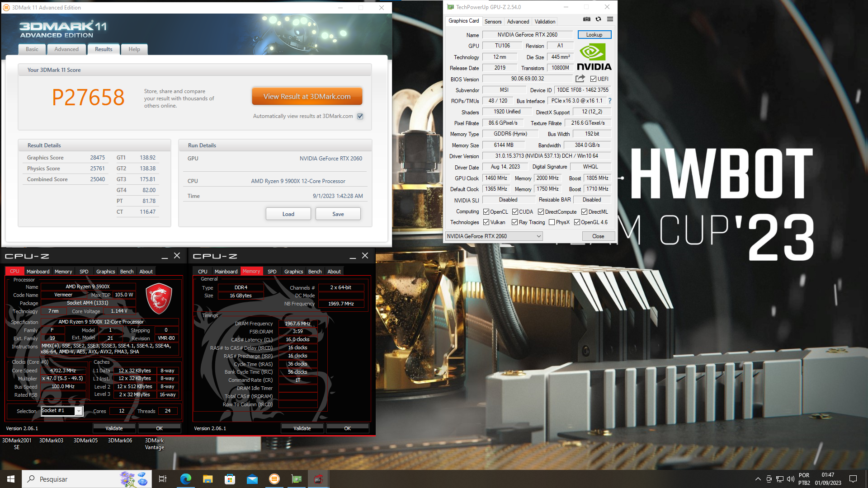Click the Save button in Run Details
This screenshot has height=488, width=868.
pos(338,214)
